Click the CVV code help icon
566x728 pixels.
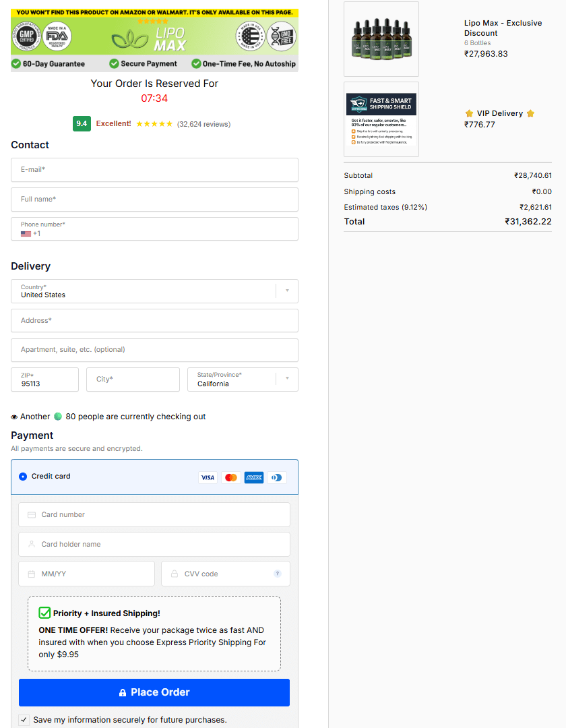click(277, 574)
